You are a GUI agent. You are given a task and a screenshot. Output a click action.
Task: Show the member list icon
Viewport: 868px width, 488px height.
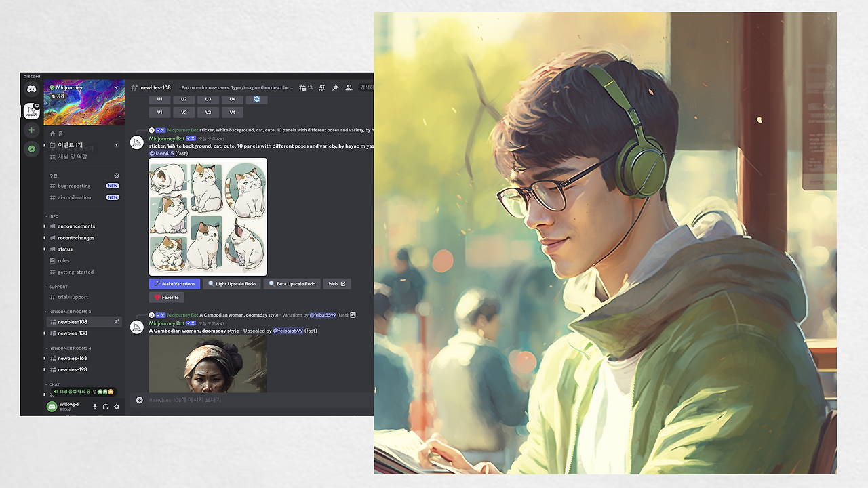click(349, 87)
